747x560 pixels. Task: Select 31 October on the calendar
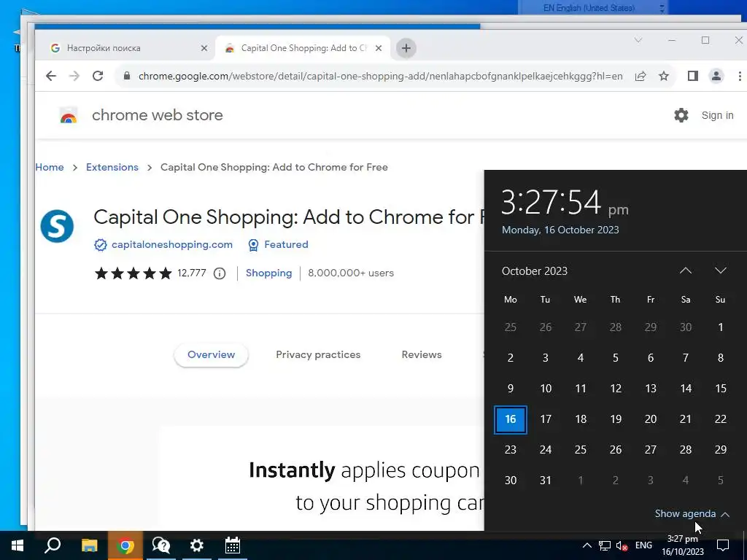tap(546, 481)
